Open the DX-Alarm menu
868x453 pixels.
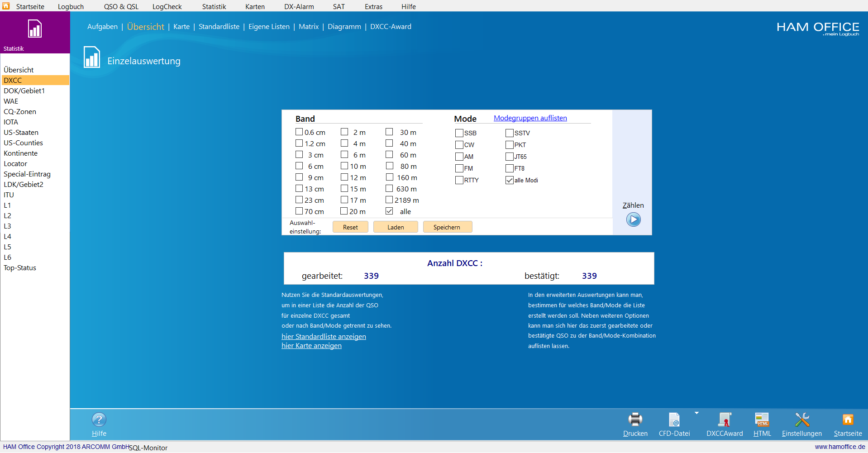(299, 6)
